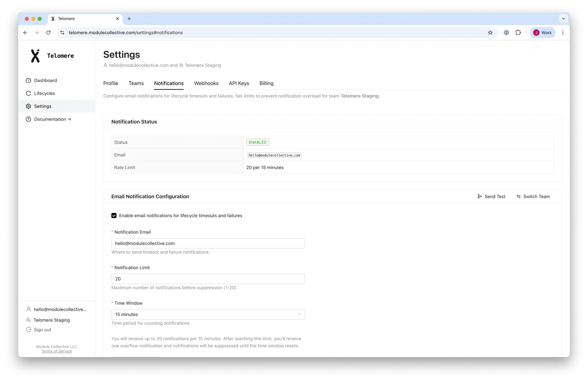This screenshot has height=381, width=588.
Task: Click the Notification Status heading
Action: coord(134,122)
